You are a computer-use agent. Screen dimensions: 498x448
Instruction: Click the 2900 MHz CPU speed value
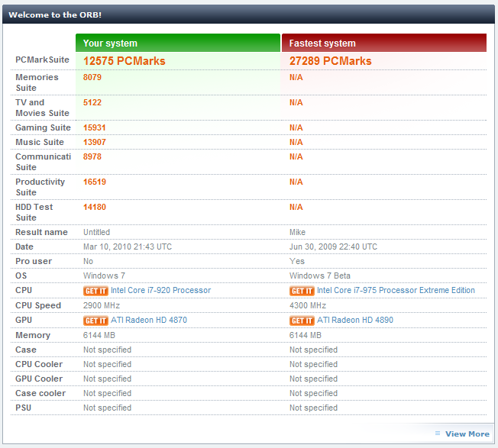click(x=102, y=305)
